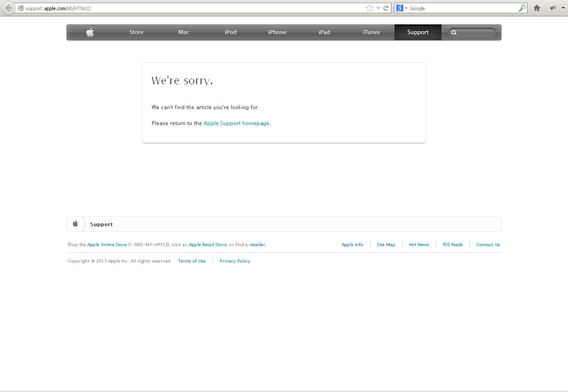568x392 pixels.
Task: Open the iTunes tab
Action: [371, 32]
